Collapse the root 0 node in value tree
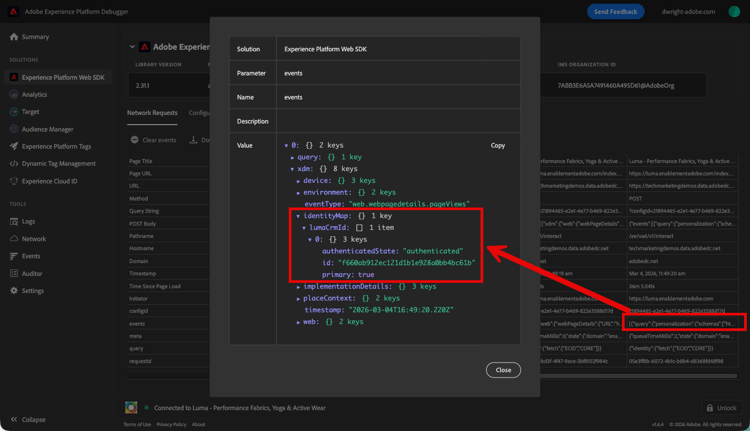 pyautogui.click(x=287, y=145)
